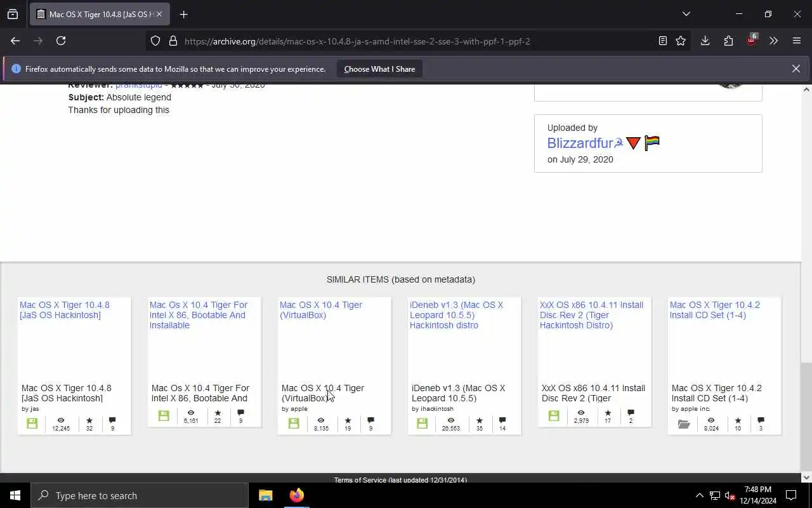This screenshot has width=812, height=508.
Task: Open Mac OS X 10.4 Tiger VirtualBox item
Action: [321, 310]
